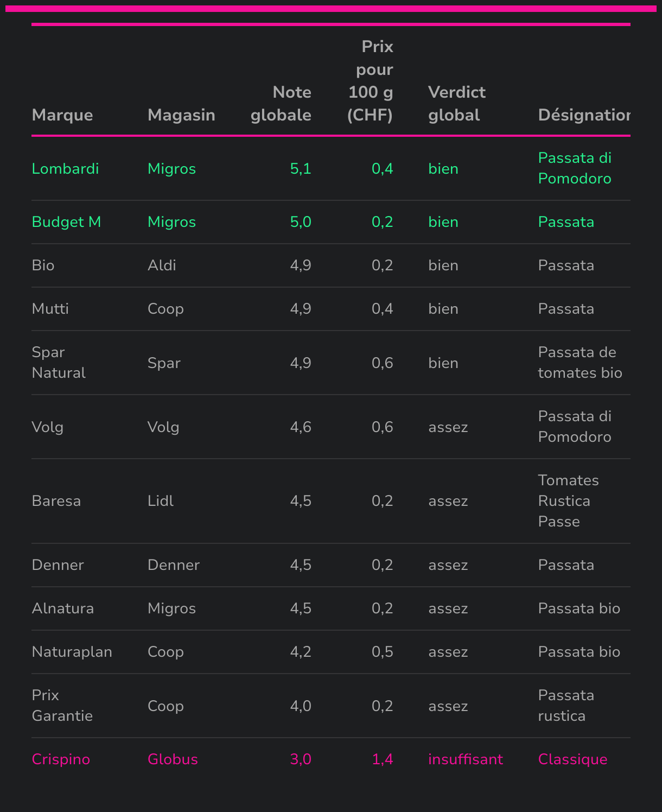Click Volg's note value 4,6

pyautogui.click(x=301, y=427)
